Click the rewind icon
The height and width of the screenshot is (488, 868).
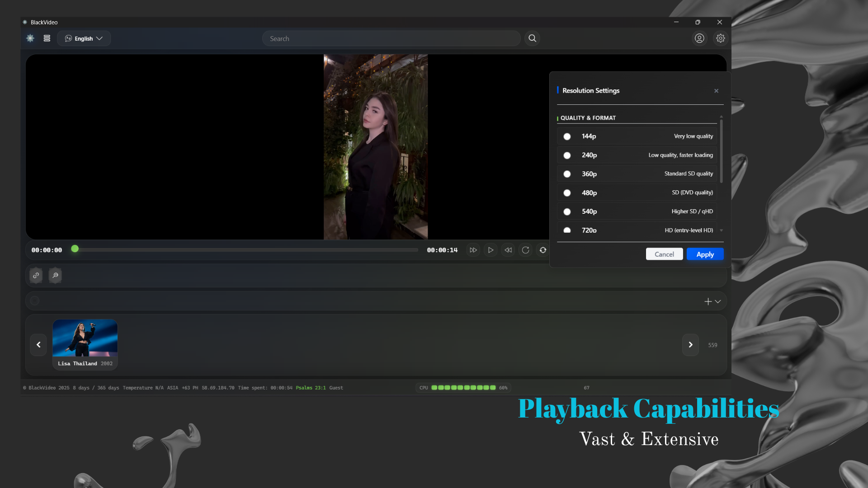[x=508, y=250]
